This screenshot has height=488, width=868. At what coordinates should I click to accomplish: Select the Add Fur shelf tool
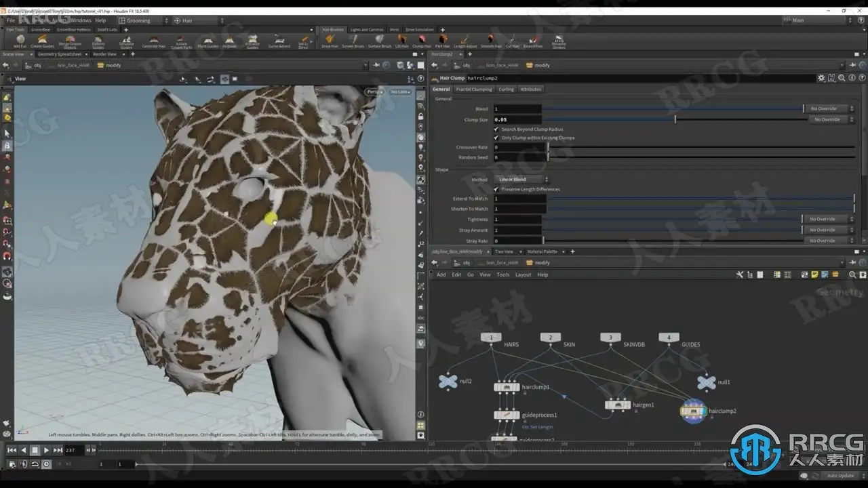click(20, 41)
